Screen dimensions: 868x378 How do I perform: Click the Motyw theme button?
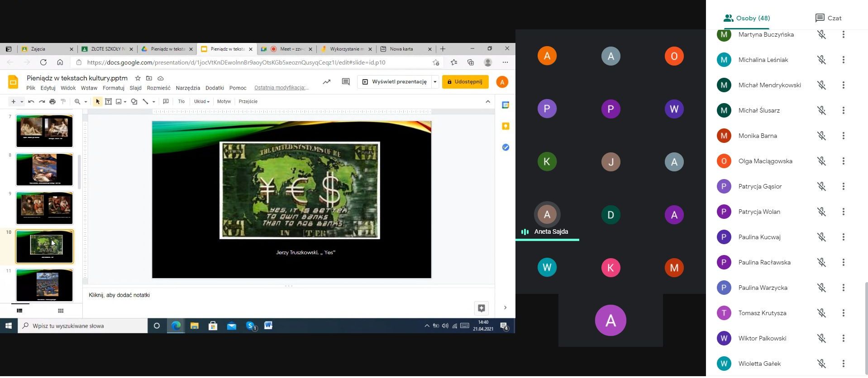(x=224, y=102)
